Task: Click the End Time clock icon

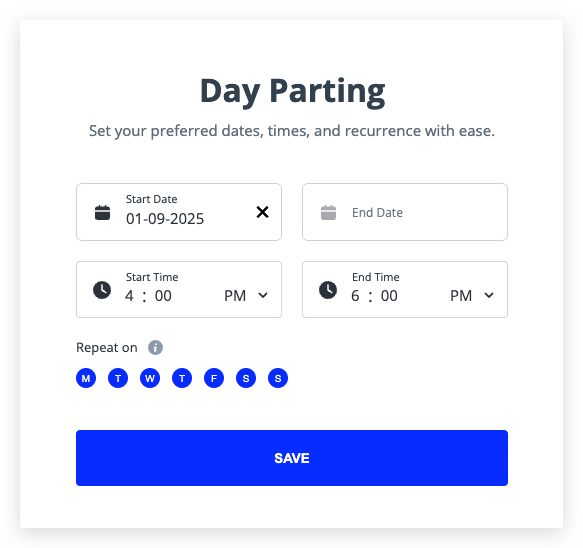Action: click(x=328, y=290)
